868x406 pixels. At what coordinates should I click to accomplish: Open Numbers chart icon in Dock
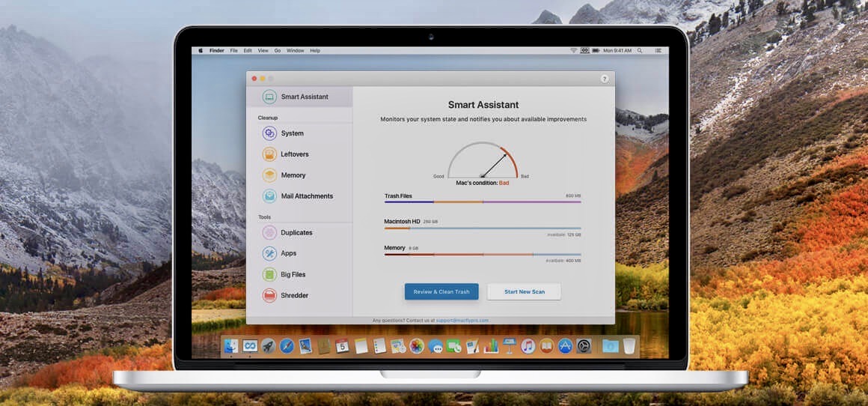coord(491,346)
